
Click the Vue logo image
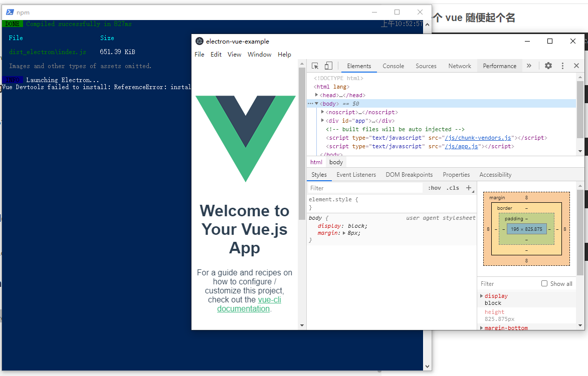pyautogui.click(x=245, y=138)
